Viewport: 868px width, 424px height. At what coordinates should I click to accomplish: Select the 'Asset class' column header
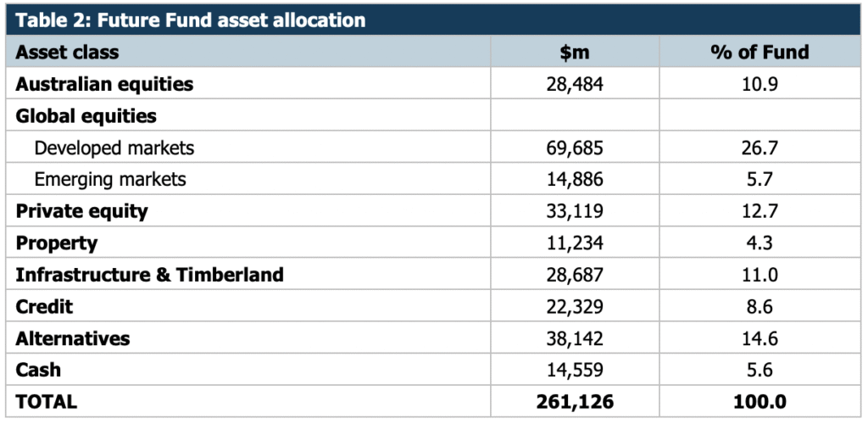[67, 52]
